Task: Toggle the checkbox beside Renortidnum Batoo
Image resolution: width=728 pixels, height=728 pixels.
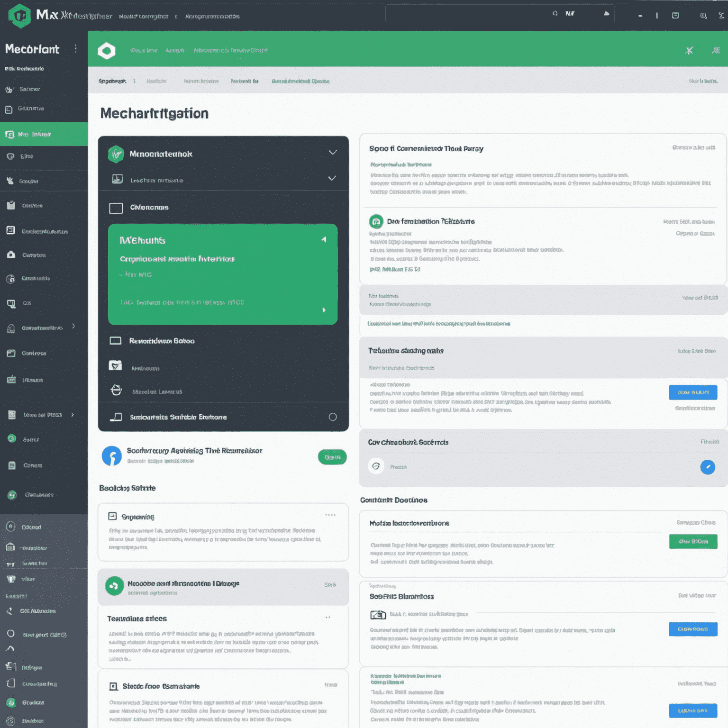Action: 116,341
